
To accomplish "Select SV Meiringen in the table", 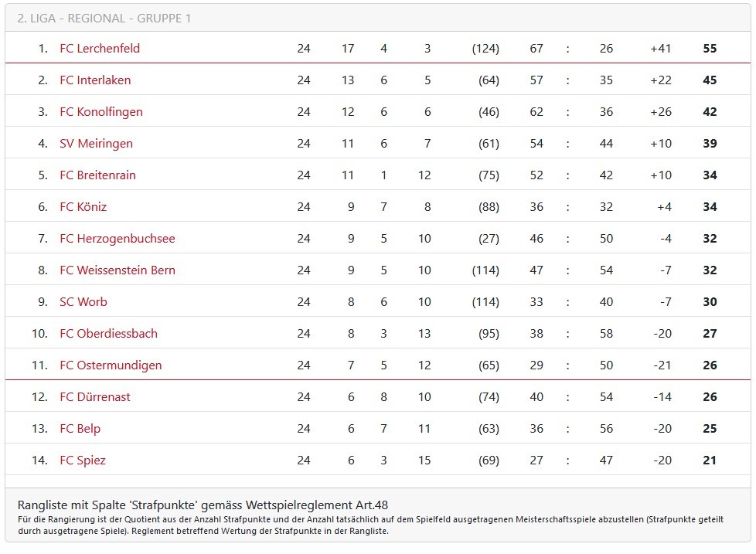I will coord(96,144).
